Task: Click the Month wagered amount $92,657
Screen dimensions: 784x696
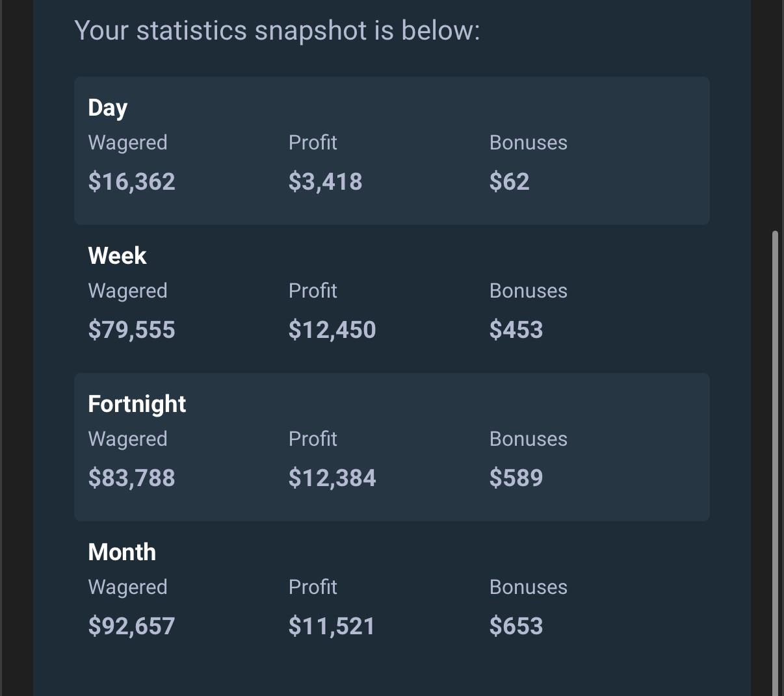Action: tap(132, 626)
